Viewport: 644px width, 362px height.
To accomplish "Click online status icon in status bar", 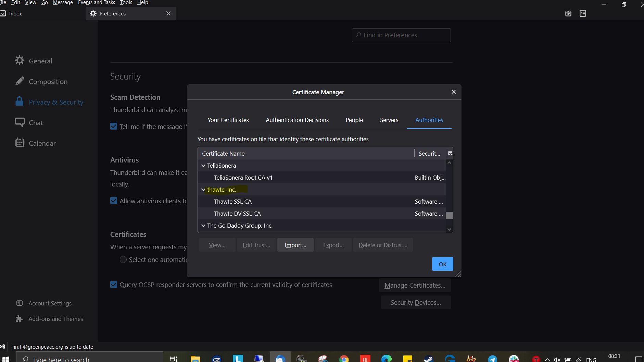I will pos(3,347).
